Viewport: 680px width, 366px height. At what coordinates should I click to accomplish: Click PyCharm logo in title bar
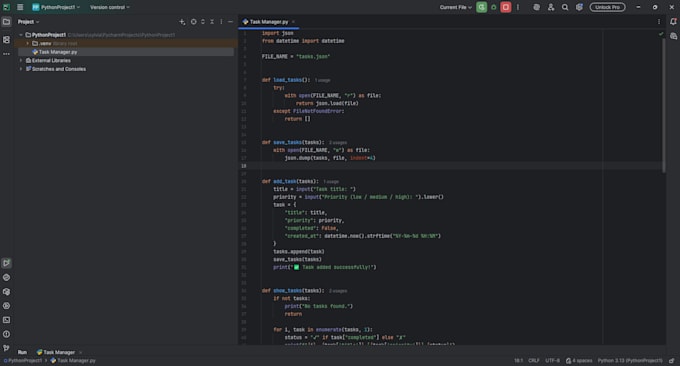pos(6,7)
